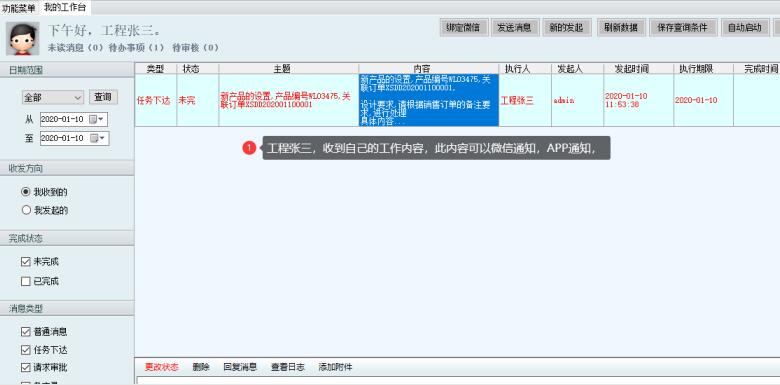Open dropdown arrow of 从 date field

101,119
